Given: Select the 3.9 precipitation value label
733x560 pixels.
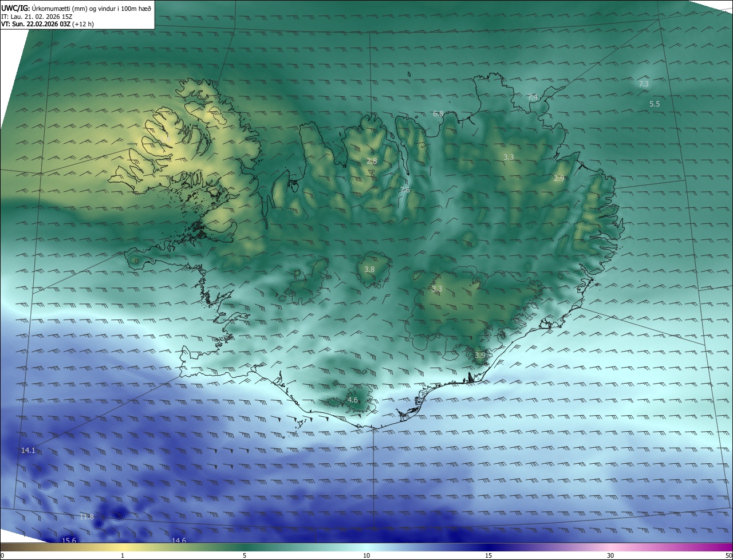Looking at the screenshot, I should [480, 356].
